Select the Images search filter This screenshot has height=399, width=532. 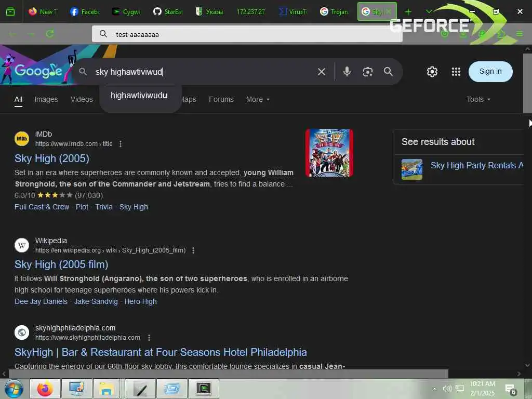[46, 99]
